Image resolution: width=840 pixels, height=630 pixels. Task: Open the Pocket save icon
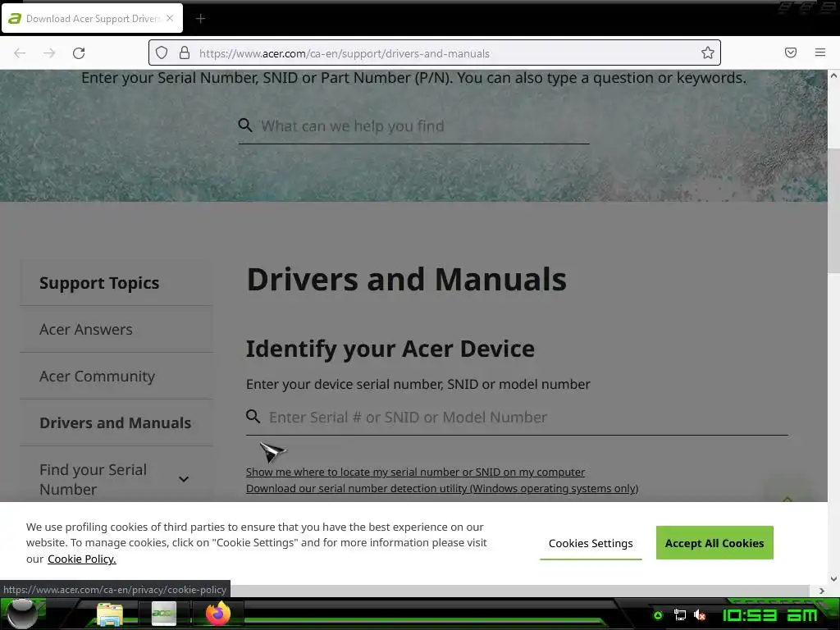click(791, 52)
